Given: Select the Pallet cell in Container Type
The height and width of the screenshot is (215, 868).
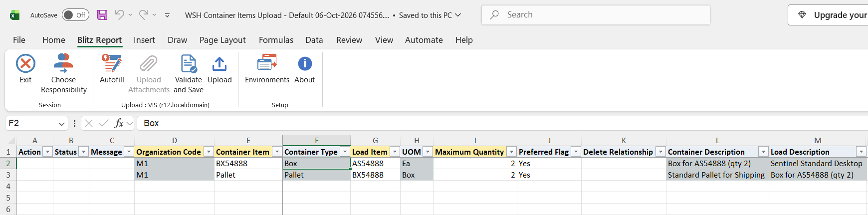Looking at the screenshot, I should point(316,175).
